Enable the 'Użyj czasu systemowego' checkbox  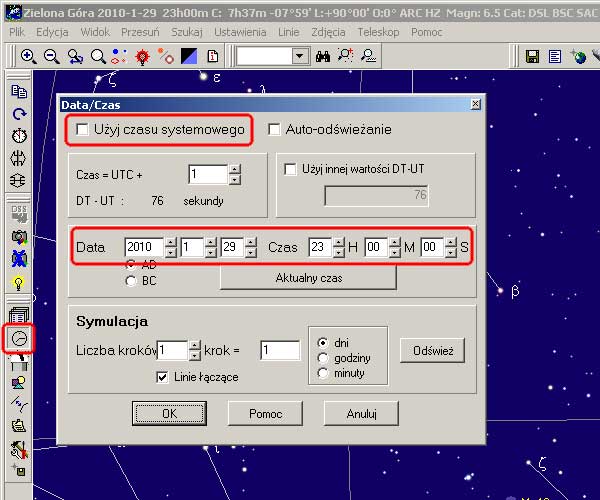click(x=82, y=129)
